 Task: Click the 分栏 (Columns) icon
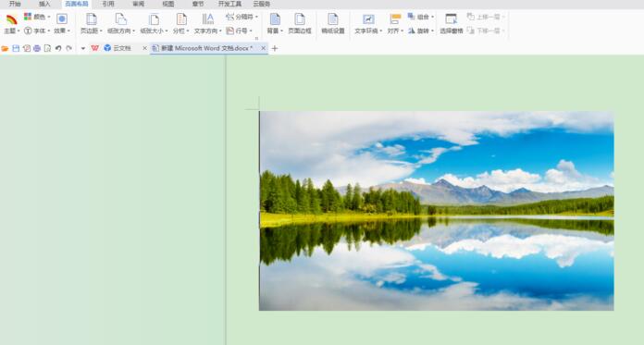(181, 19)
